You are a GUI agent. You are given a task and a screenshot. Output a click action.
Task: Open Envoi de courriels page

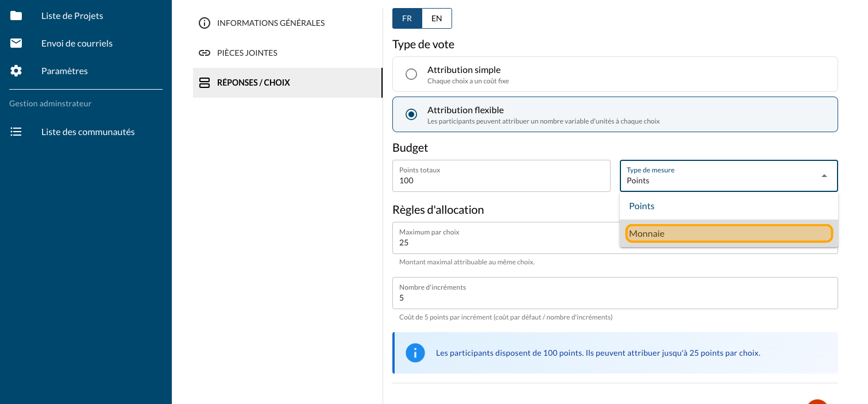click(77, 43)
